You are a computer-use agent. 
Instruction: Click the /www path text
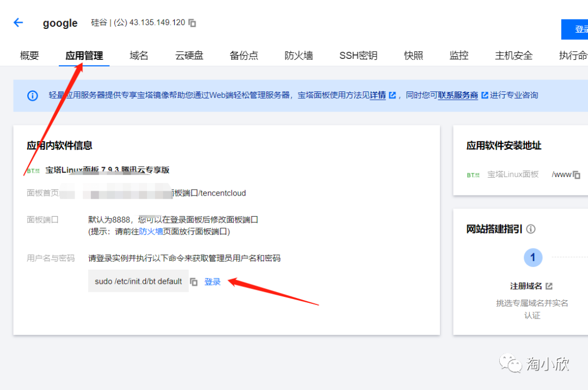pos(561,174)
